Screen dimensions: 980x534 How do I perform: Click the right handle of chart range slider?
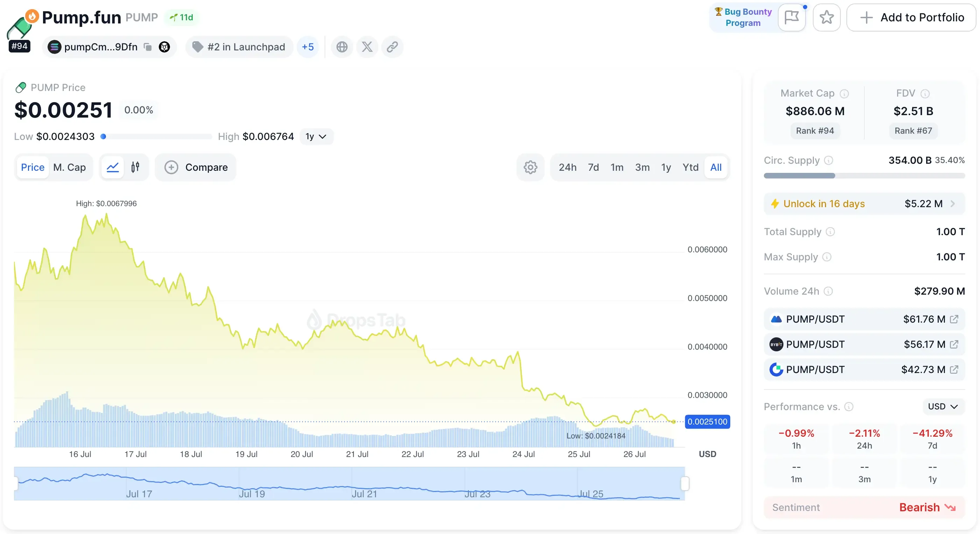(x=685, y=483)
